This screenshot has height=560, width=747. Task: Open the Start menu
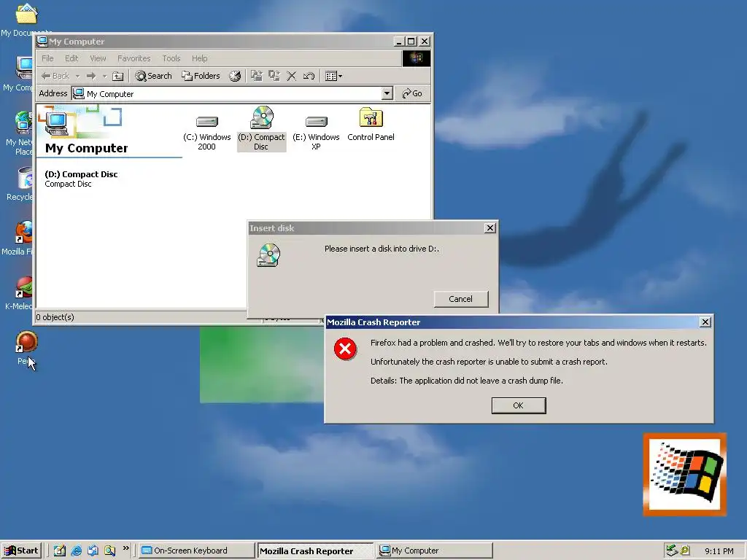tap(21, 551)
